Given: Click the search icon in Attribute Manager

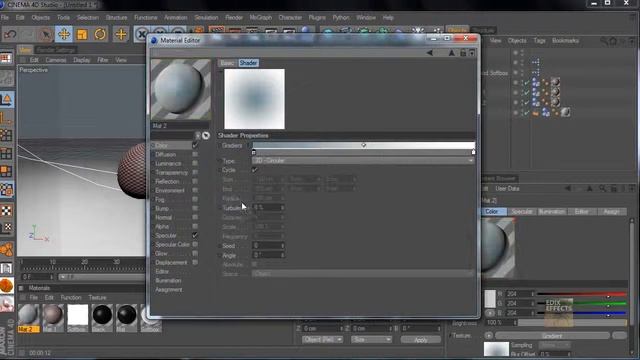Looking at the screenshot, I should 602,189.
